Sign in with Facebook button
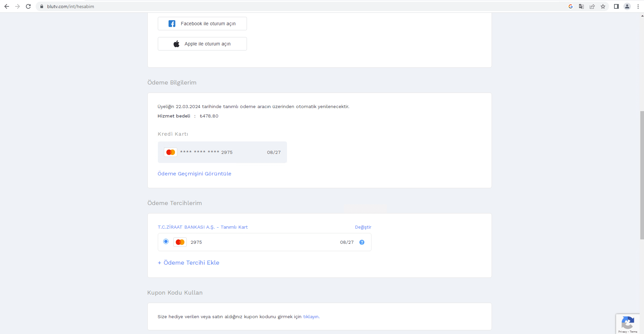This screenshot has height=334, width=644. [x=202, y=24]
